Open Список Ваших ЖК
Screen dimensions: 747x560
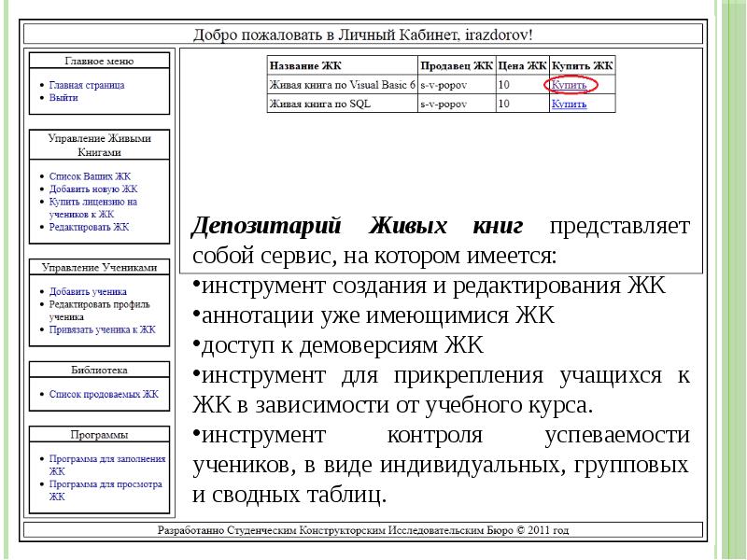click(90, 175)
